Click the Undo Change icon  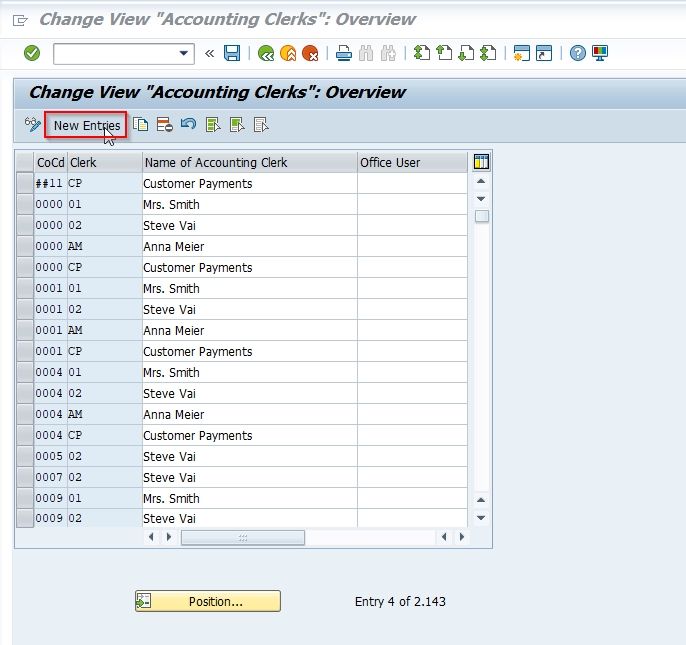coord(189,125)
